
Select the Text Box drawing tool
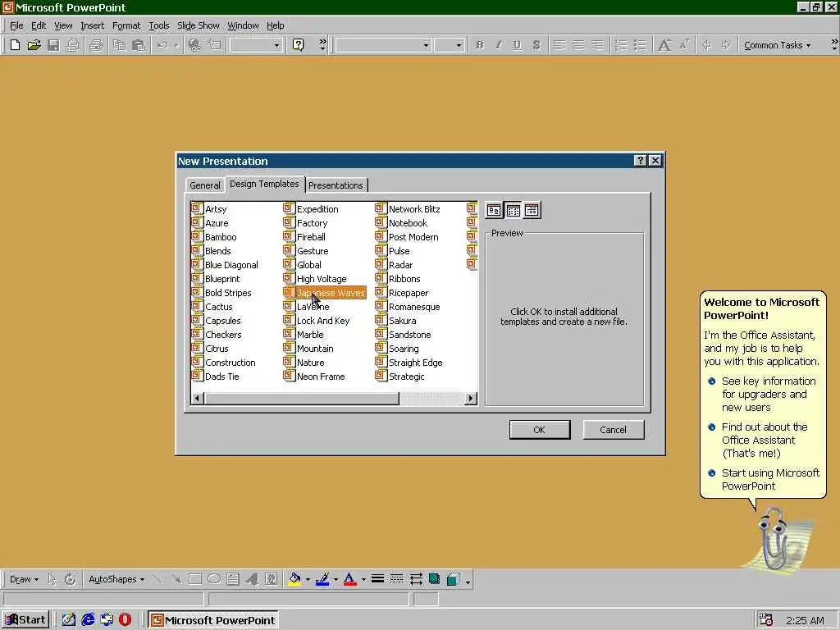[x=232, y=579]
